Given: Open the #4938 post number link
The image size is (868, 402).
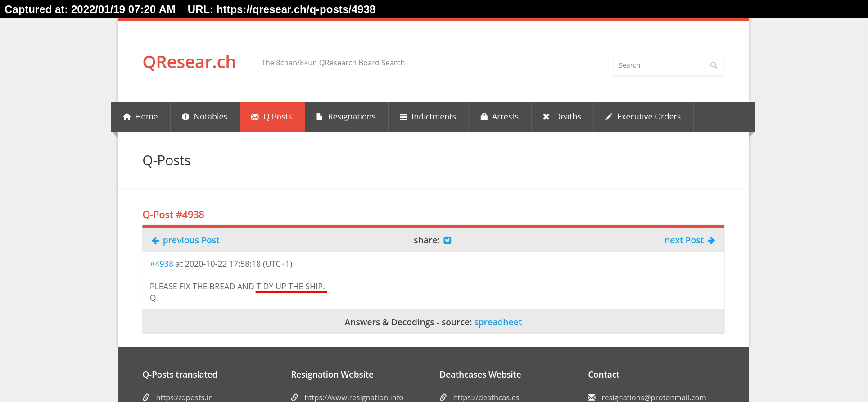Looking at the screenshot, I should click(x=162, y=264).
